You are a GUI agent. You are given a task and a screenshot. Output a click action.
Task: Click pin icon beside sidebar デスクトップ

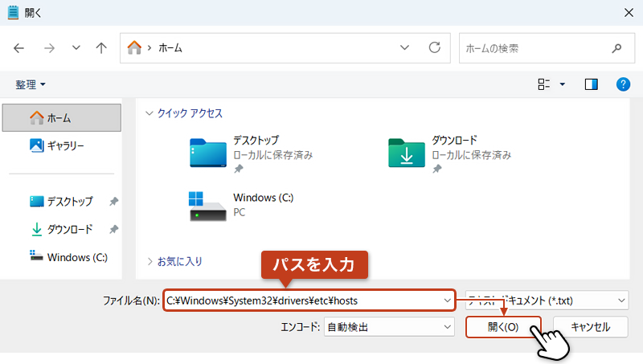tap(113, 201)
